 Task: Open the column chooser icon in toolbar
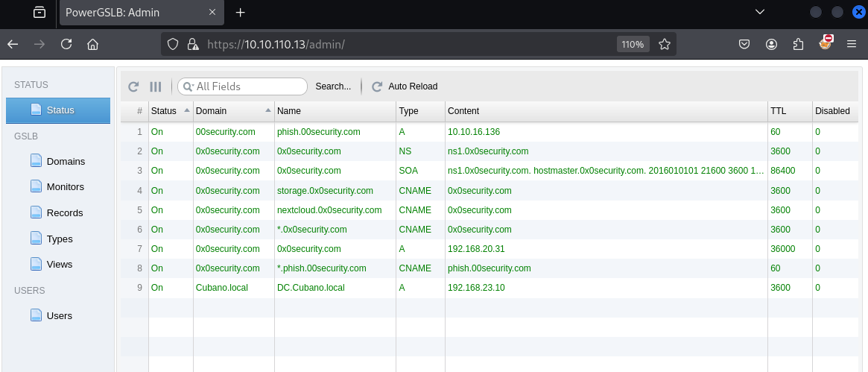click(156, 86)
